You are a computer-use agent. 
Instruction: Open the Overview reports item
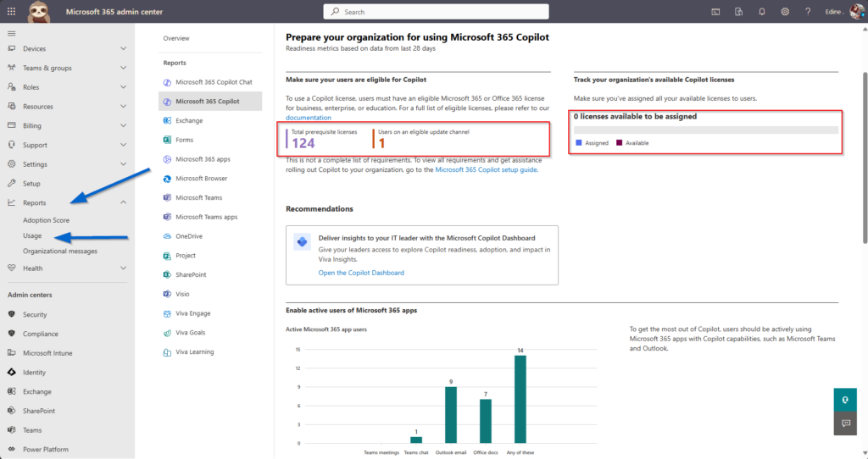176,38
